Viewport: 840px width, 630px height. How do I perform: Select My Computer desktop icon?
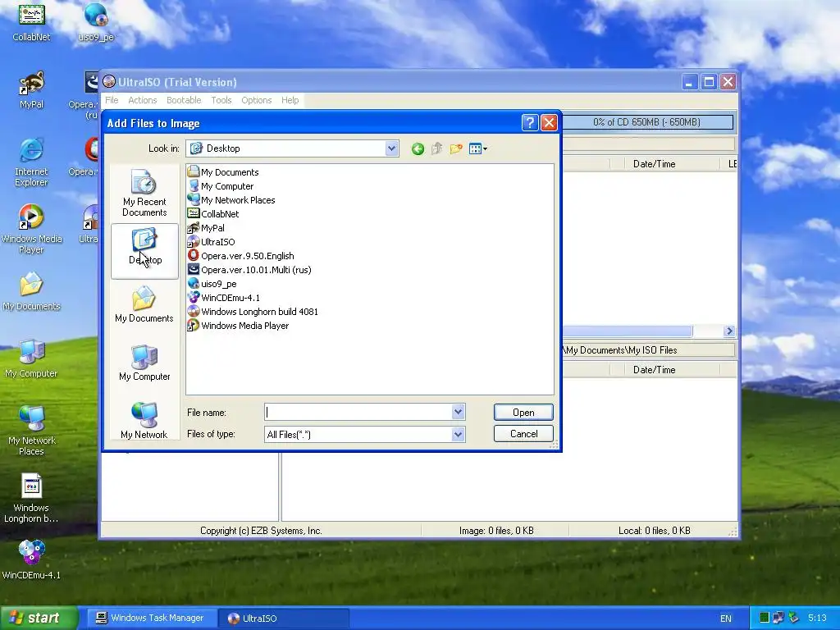click(31, 359)
